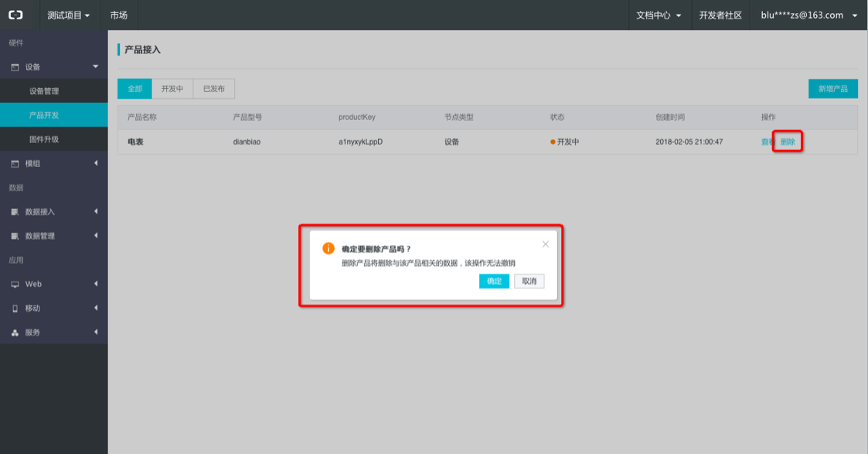Click the 产品型号 column header
The height and width of the screenshot is (454, 868).
point(247,117)
